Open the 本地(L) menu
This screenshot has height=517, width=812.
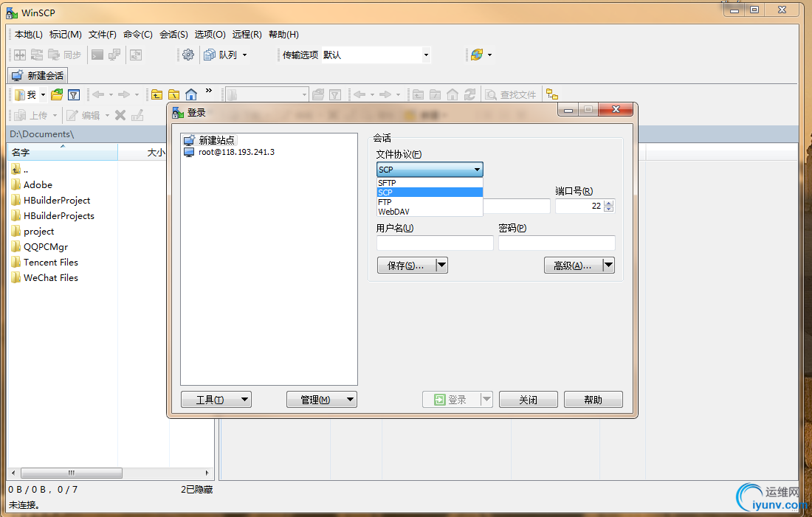click(x=29, y=34)
